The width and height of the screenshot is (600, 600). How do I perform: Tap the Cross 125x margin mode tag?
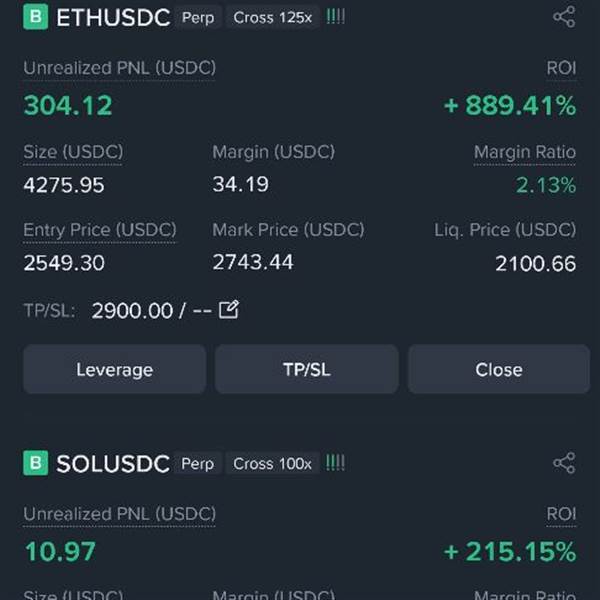[272, 18]
